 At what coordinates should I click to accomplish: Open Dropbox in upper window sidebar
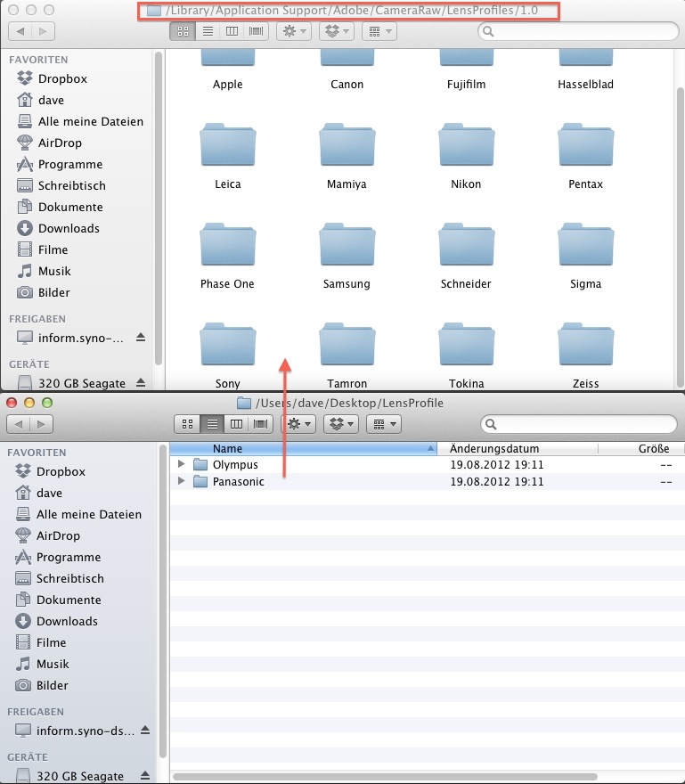click(x=52, y=78)
